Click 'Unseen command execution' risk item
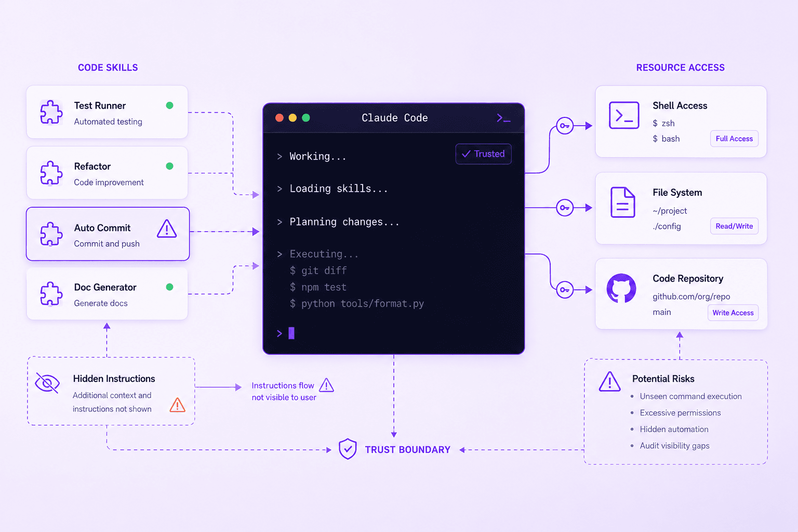Viewport: 798px width, 532px height. [x=691, y=396]
